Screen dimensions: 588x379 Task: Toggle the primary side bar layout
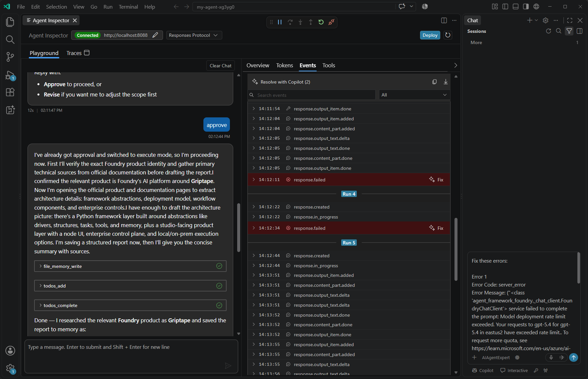[505, 7]
